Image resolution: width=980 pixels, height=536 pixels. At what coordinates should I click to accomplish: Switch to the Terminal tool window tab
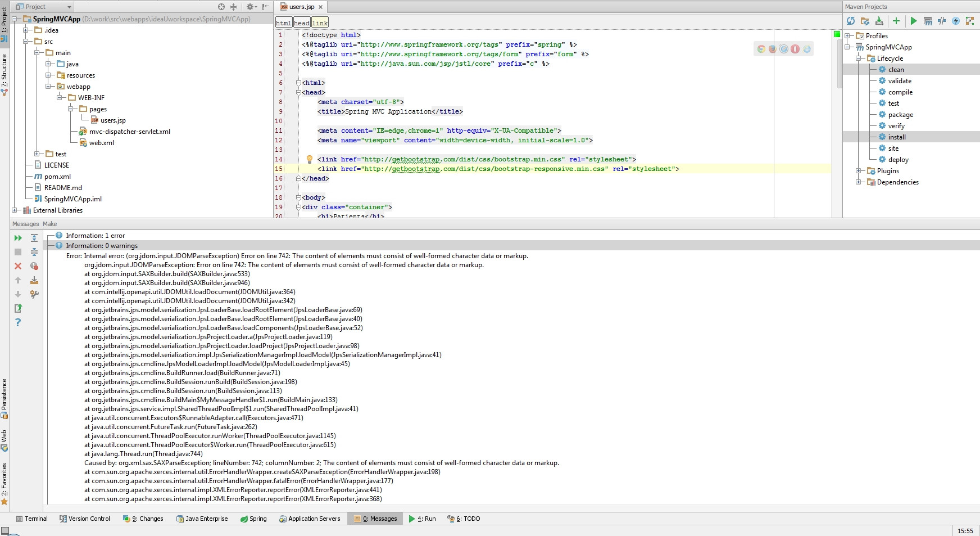(x=32, y=519)
